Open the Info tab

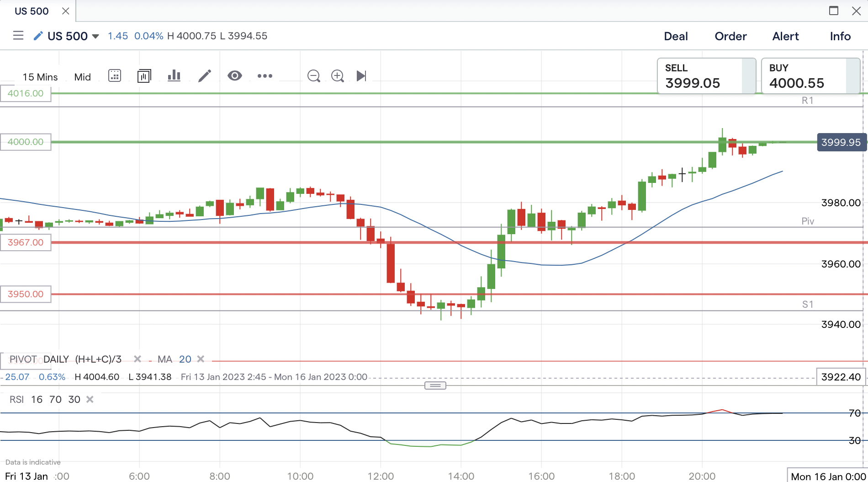tap(840, 36)
